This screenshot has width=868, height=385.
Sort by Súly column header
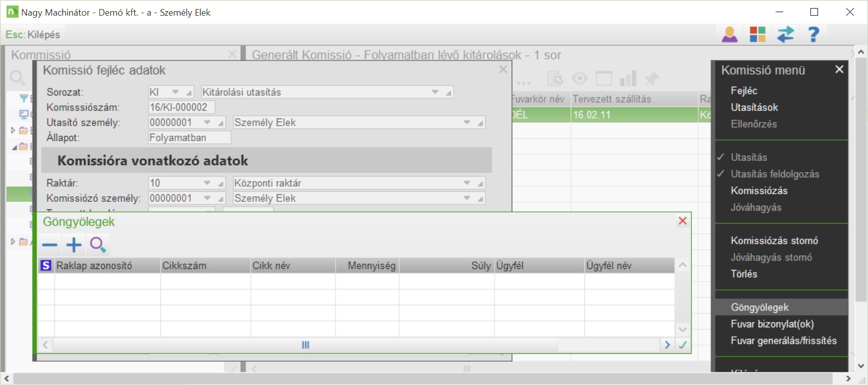447,265
